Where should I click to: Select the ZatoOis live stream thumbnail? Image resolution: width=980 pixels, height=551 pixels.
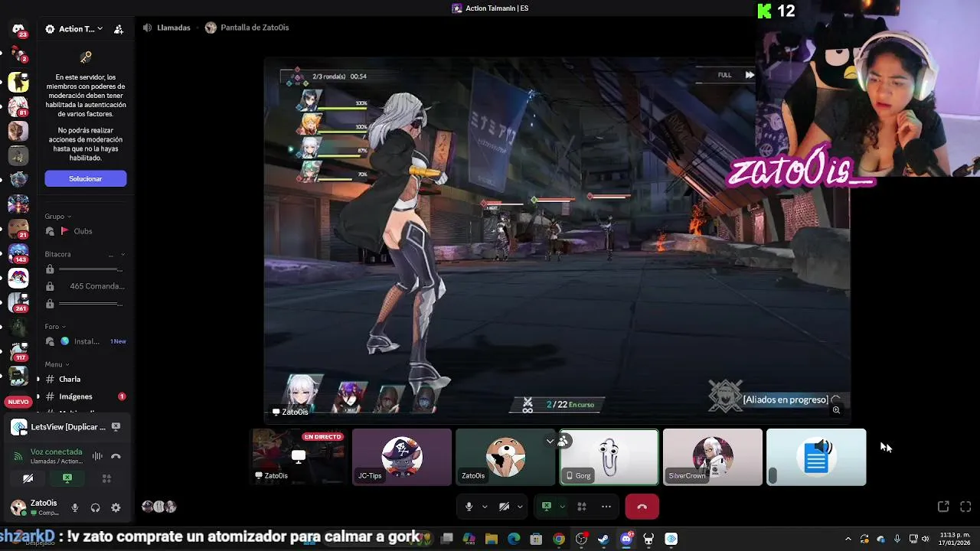click(299, 457)
